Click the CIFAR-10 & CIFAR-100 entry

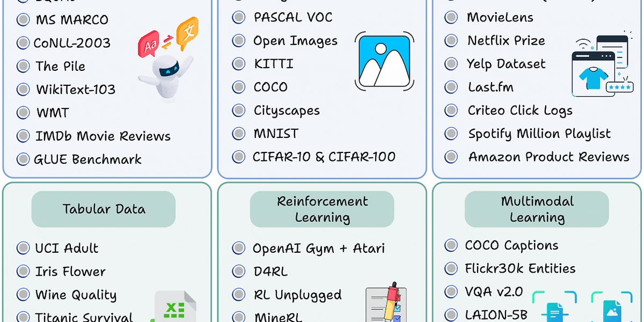(324, 157)
